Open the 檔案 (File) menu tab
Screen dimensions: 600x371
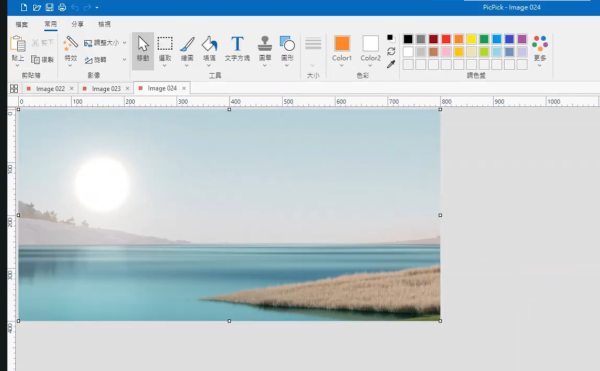[21, 24]
